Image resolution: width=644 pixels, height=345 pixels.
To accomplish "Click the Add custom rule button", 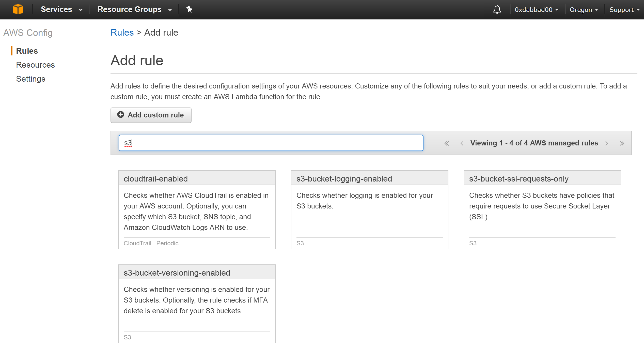I will [151, 115].
